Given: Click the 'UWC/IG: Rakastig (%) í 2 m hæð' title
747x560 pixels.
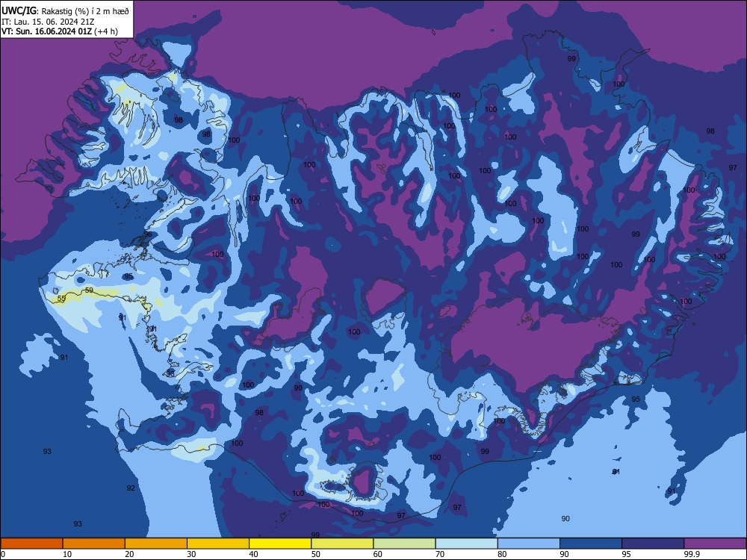Looking at the screenshot, I should tap(65, 11).
